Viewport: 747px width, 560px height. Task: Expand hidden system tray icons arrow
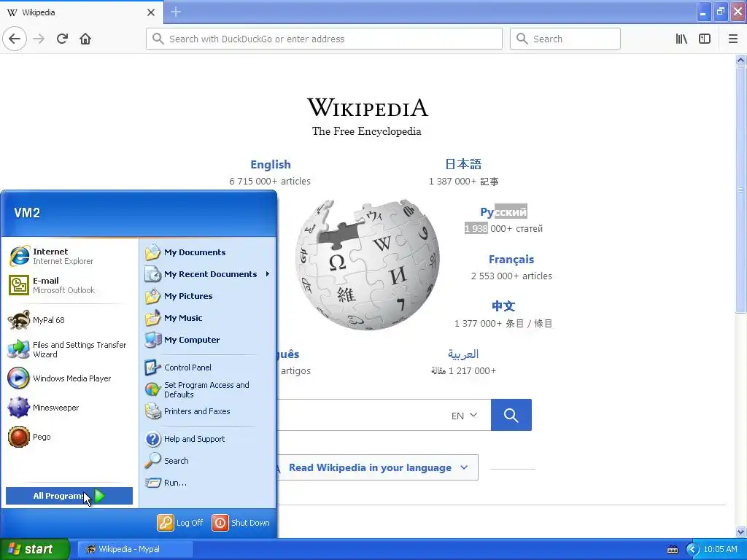click(x=692, y=550)
